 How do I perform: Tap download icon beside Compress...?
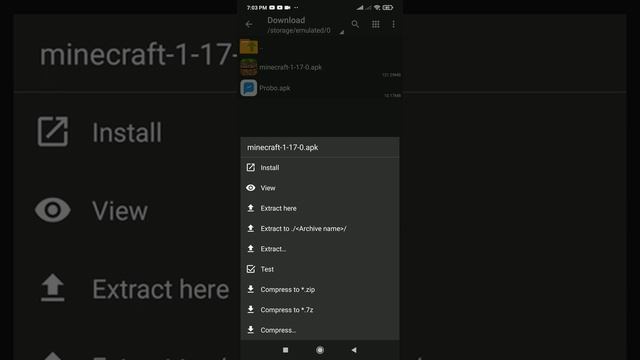click(251, 330)
